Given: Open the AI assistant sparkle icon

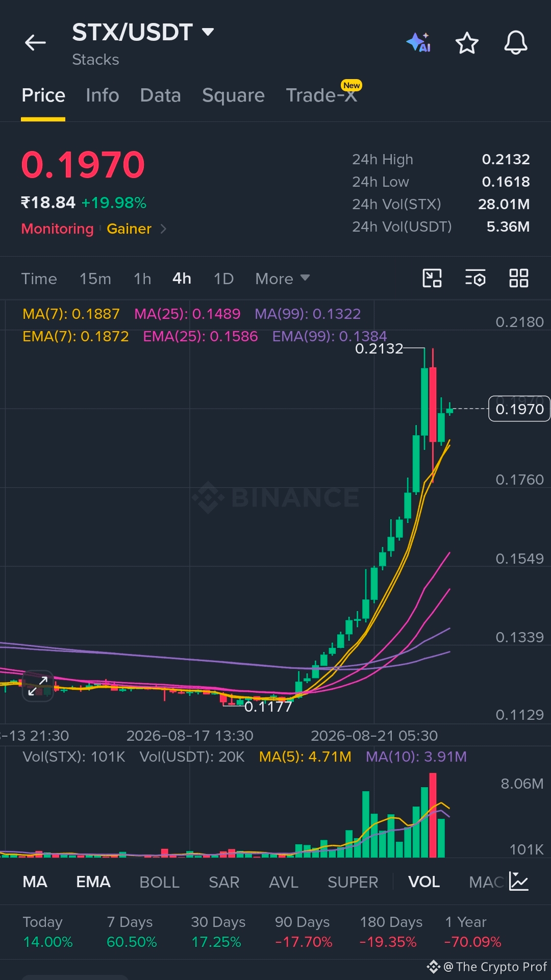Looking at the screenshot, I should tap(419, 42).
